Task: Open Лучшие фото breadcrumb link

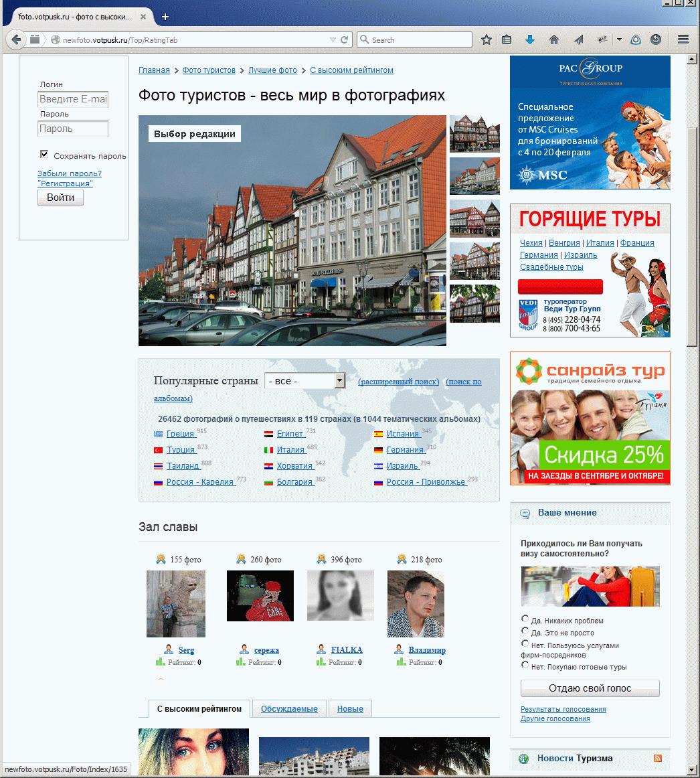Action: (x=272, y=70)
